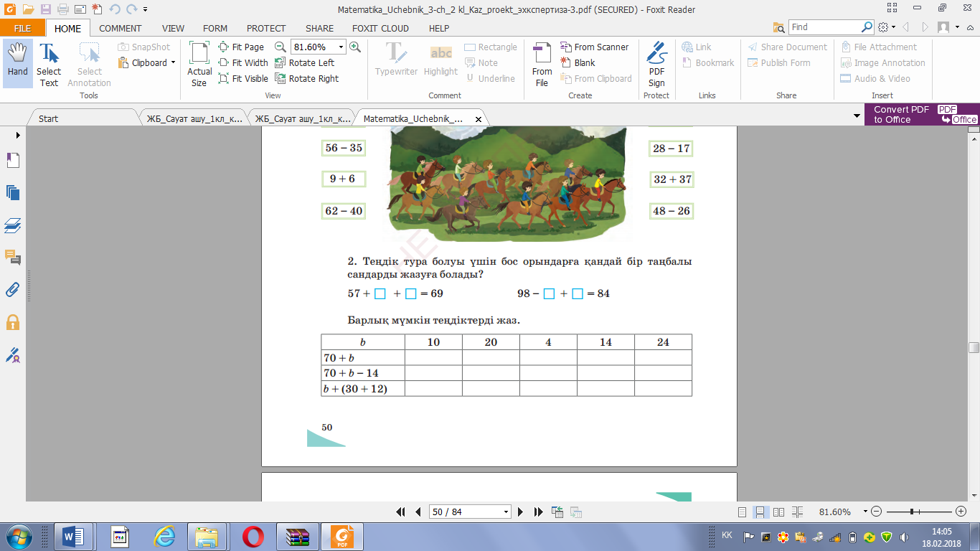Viewport: 980px width, 551px height.
Task: Click the advanced search folder icon
Action: point(778,27)
